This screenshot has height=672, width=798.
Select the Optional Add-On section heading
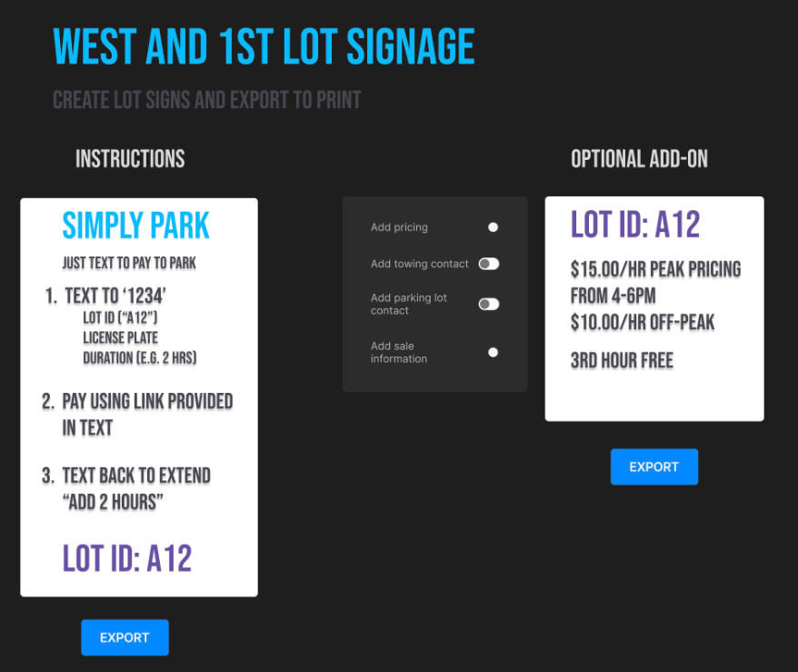[x=638, y=158]
